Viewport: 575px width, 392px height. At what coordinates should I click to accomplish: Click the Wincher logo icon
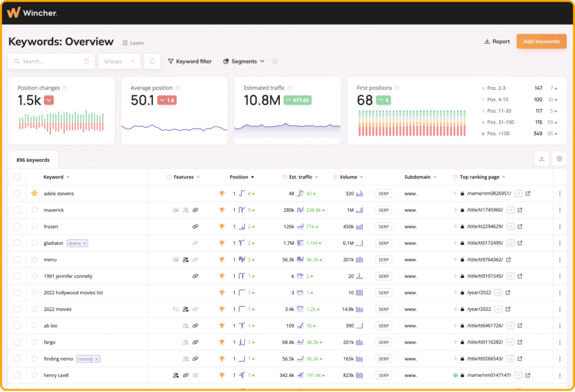[13, 12]
